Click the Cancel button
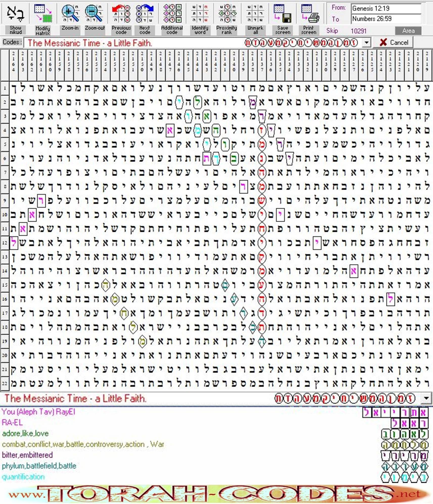Viewport: 433px width, 504px height. point(393,42)
